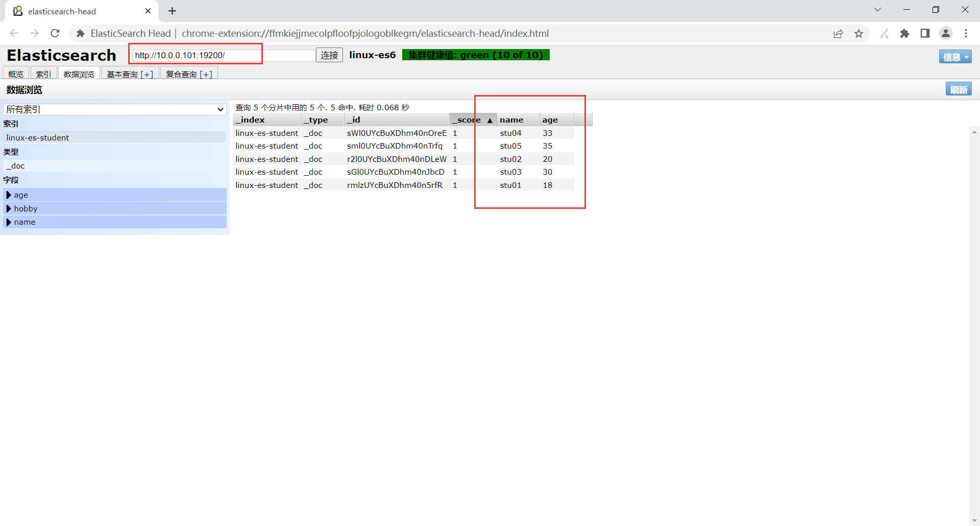Click document id sWI0UYcBuXDhm40nOreE
This screenshot has width=980, height=526.
pos(397,133)
